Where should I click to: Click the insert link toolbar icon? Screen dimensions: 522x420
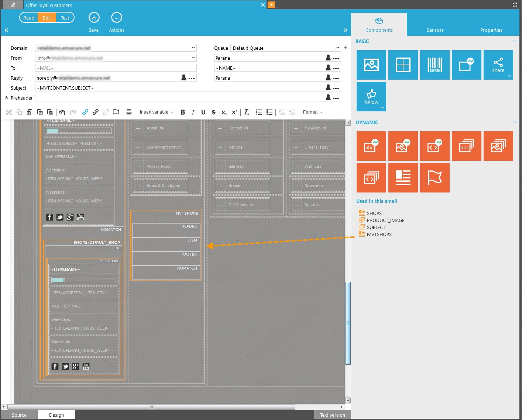pyautogui.click(x=85, y=112)
